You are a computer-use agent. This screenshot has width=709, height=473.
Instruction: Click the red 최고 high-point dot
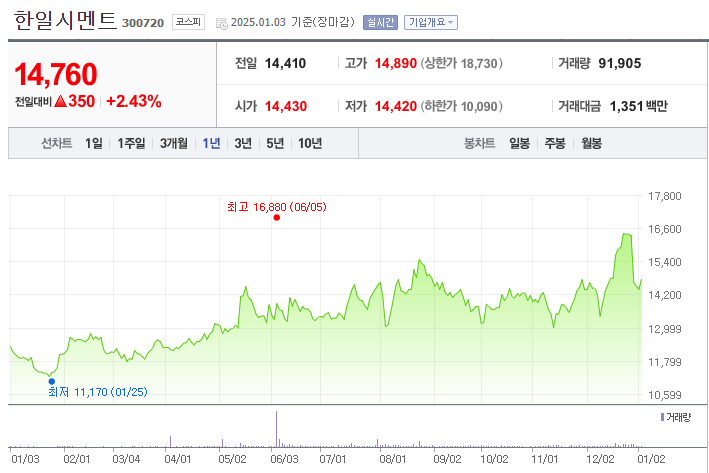(x=277, y=218)
